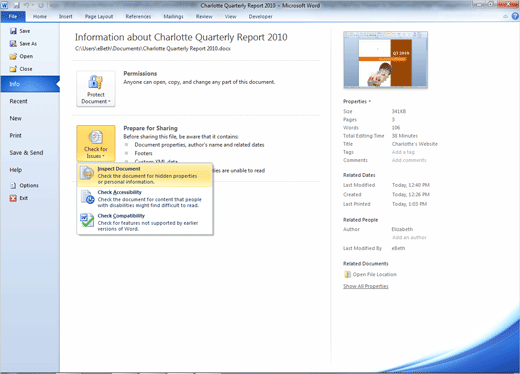
Task: Switch to the Review tab
Action: tap(204, 16)
